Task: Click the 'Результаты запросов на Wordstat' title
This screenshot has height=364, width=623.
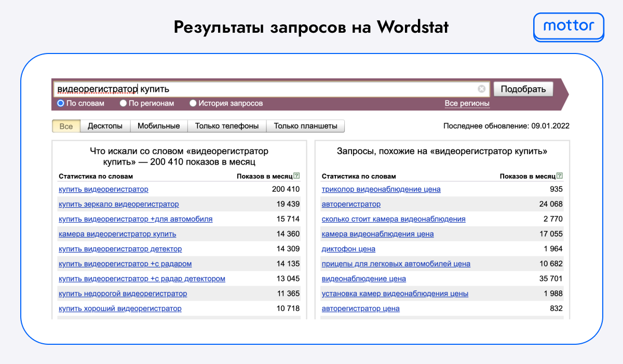Action: click(310, 27)
